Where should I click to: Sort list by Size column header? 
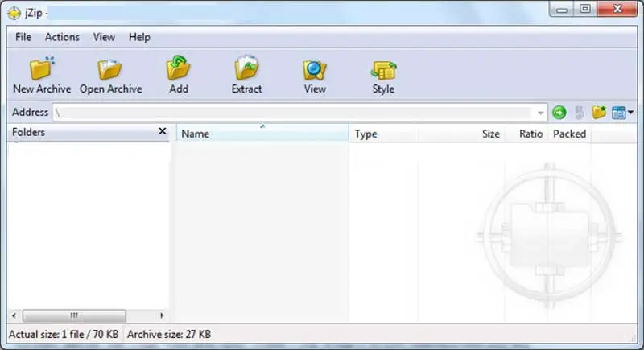(x=462, y=134)
